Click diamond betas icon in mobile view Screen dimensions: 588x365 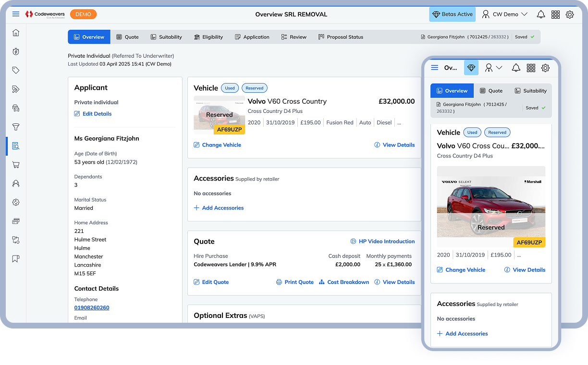pos(471,68)
